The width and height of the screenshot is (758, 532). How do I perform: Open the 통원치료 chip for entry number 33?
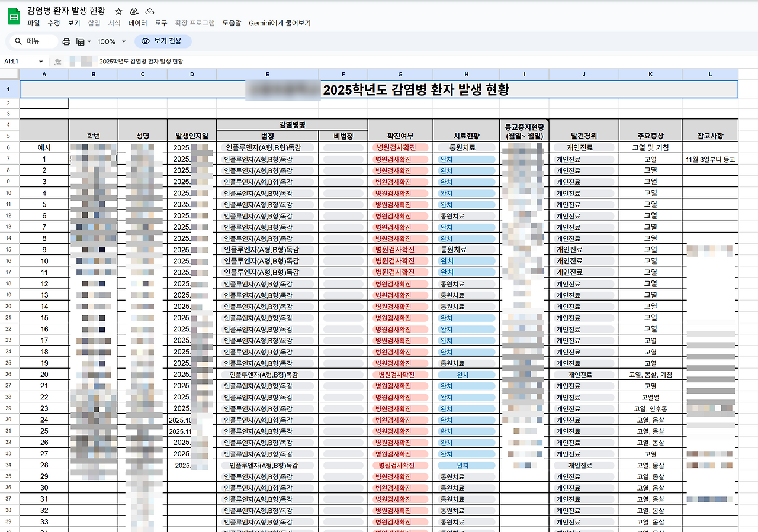coord(467,522)
